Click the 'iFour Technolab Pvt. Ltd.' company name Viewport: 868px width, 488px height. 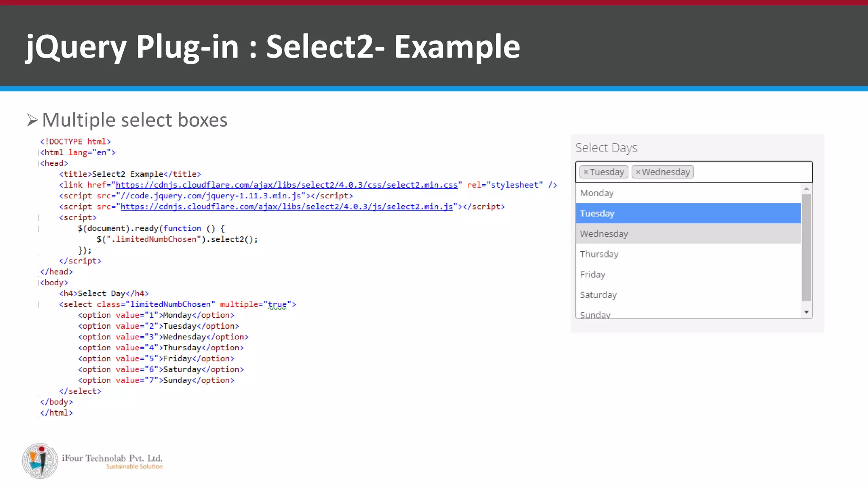coord(112,458)
